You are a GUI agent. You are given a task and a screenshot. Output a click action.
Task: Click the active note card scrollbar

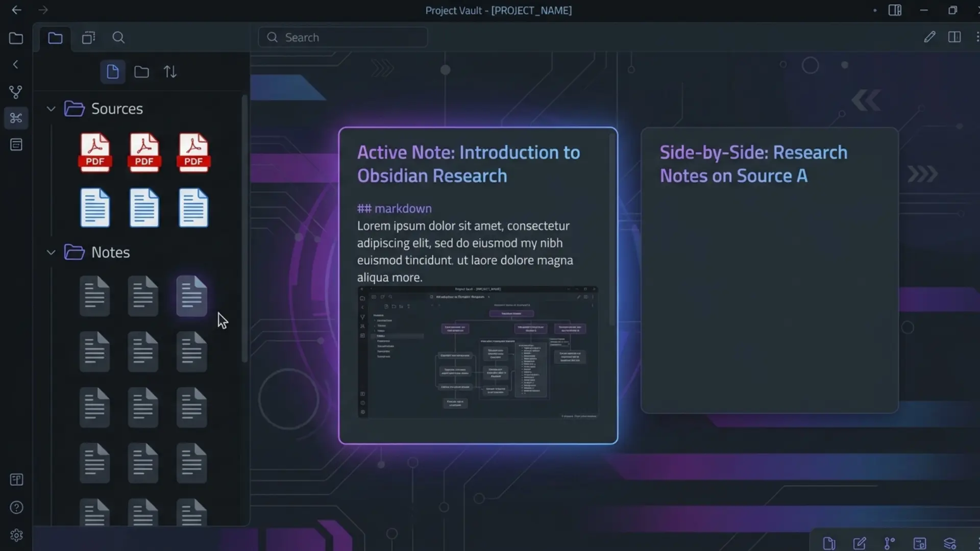[x=612, y=230]
